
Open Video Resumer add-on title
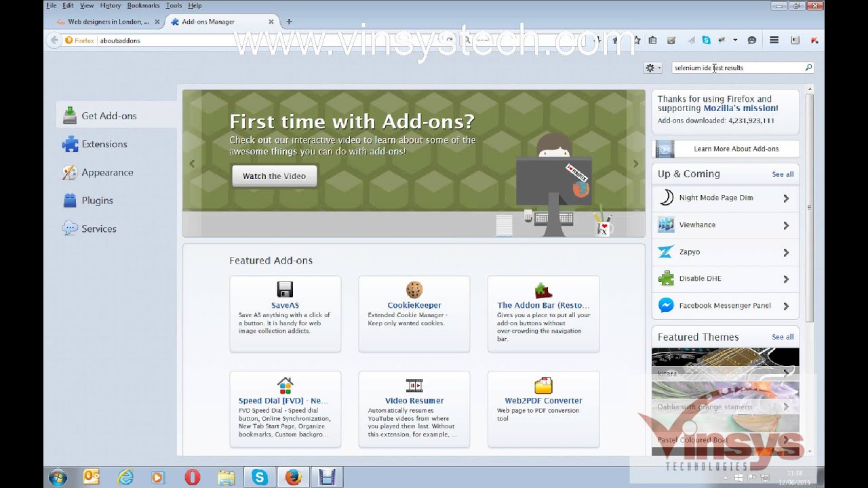click(x=414, y=401)
